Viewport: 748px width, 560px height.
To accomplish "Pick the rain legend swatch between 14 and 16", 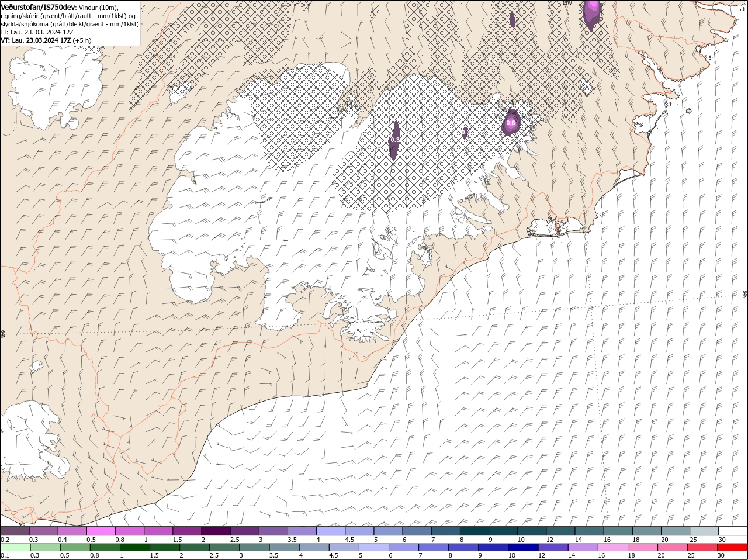I will (x=583, y=548).
